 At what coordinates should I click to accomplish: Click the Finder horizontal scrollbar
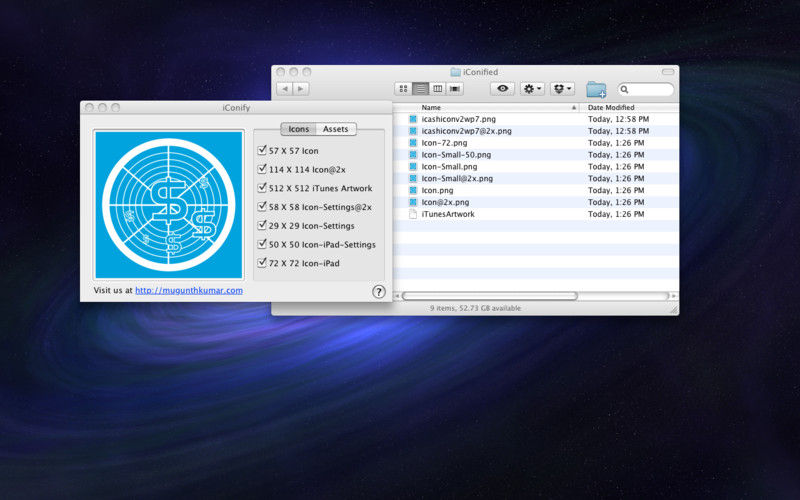[490, 296]
